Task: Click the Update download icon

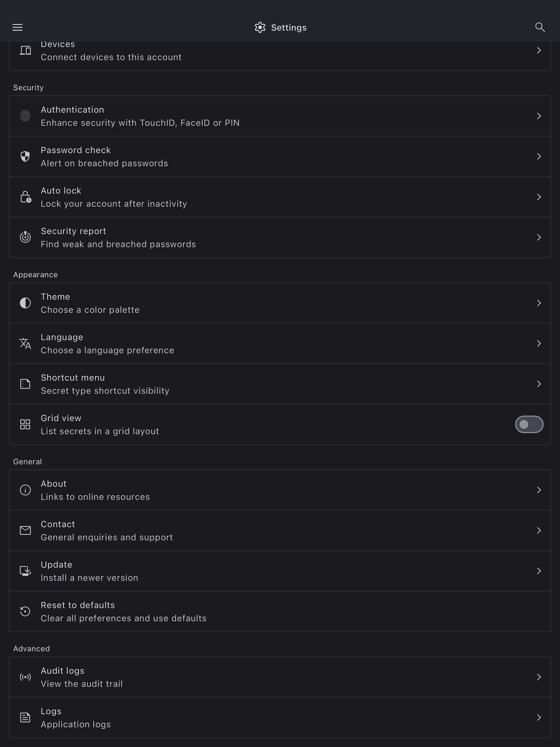Action: tap(25, 571)
